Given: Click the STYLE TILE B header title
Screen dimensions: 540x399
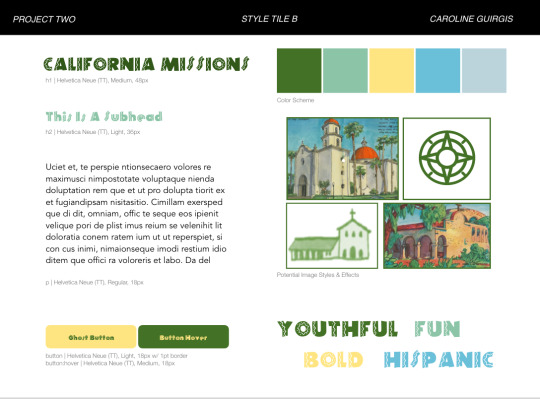Looking at the screenshot, I should (x=269, y=19).
